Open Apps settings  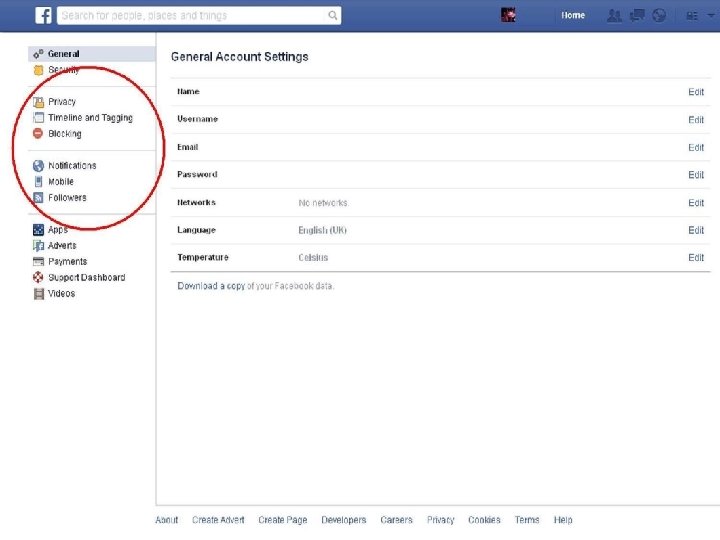pos(58,230)
